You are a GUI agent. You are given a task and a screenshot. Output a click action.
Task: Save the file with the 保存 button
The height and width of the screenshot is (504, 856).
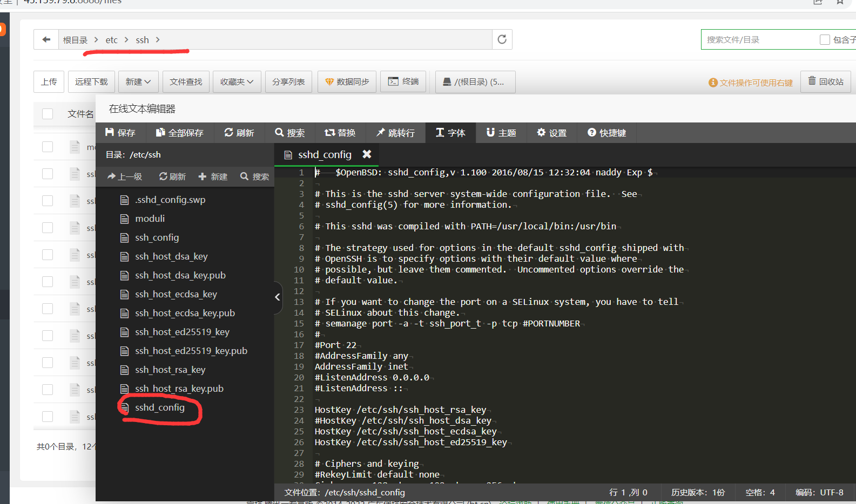[120, 133]
